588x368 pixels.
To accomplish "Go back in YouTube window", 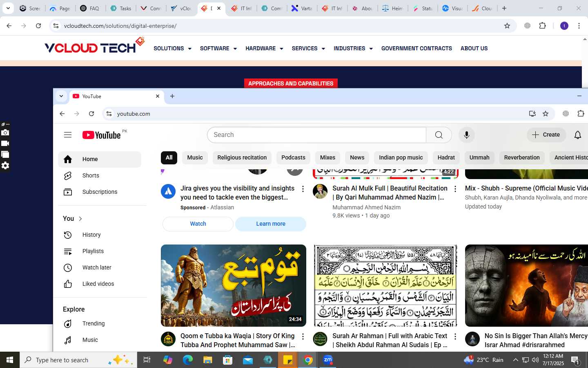I will pos(62,114).
